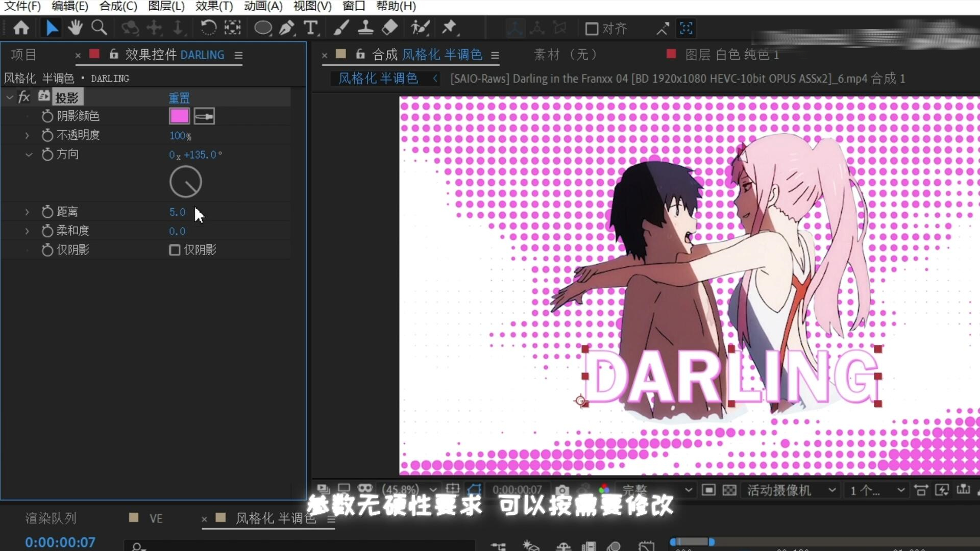
Task: Enable the 仅阴影 shadow only checkbox
Action: click(x=175, y=250)
